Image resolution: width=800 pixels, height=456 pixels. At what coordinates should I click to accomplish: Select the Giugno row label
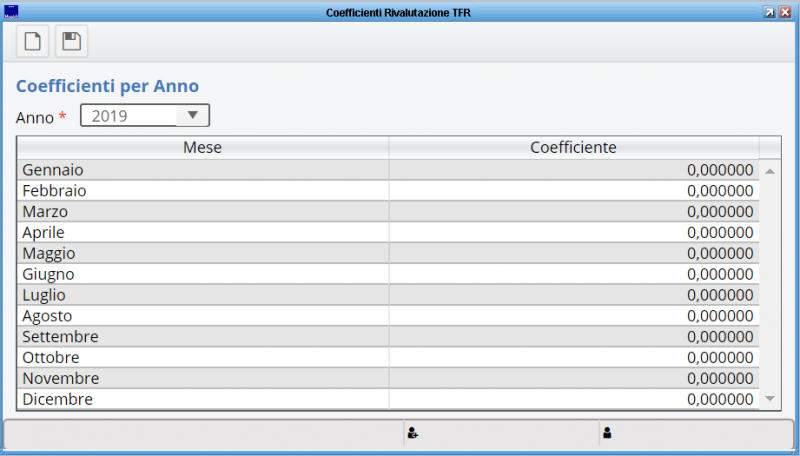click(48, 274)
